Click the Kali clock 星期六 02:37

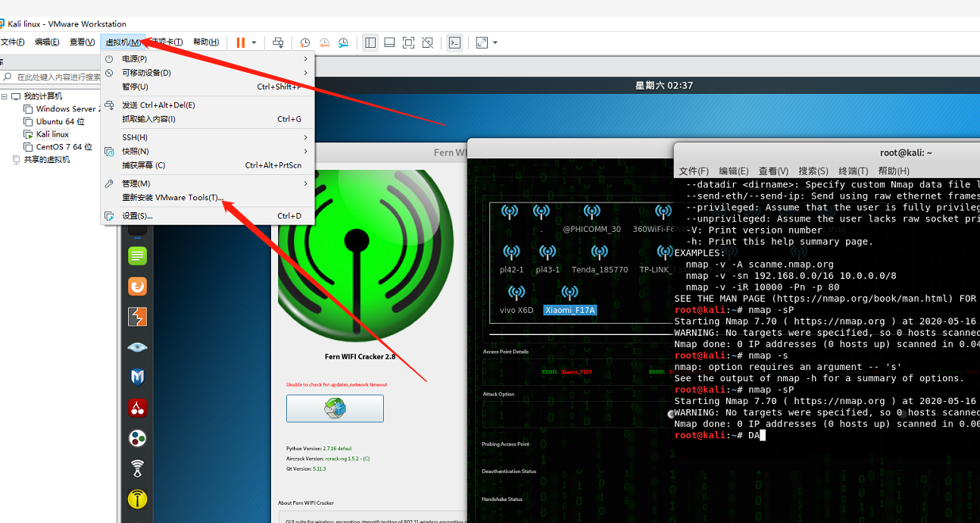coord(664,86)
